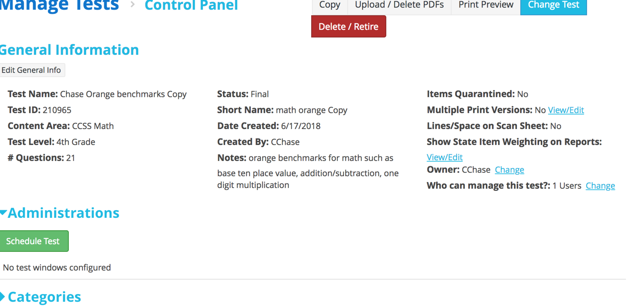Click the red Delete / Retire button
This screenshot has width=644, height=308.
click(348, 27)
